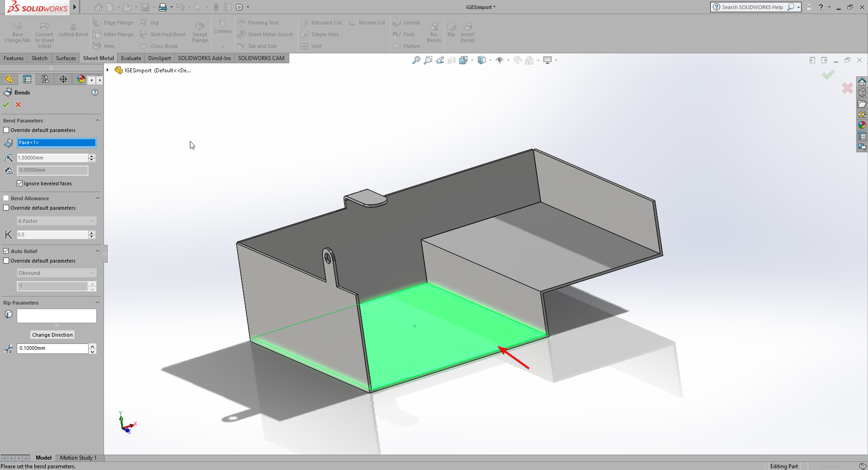Click the Change Direction button
The image size is (868, 470).
(x=52, y=335)
